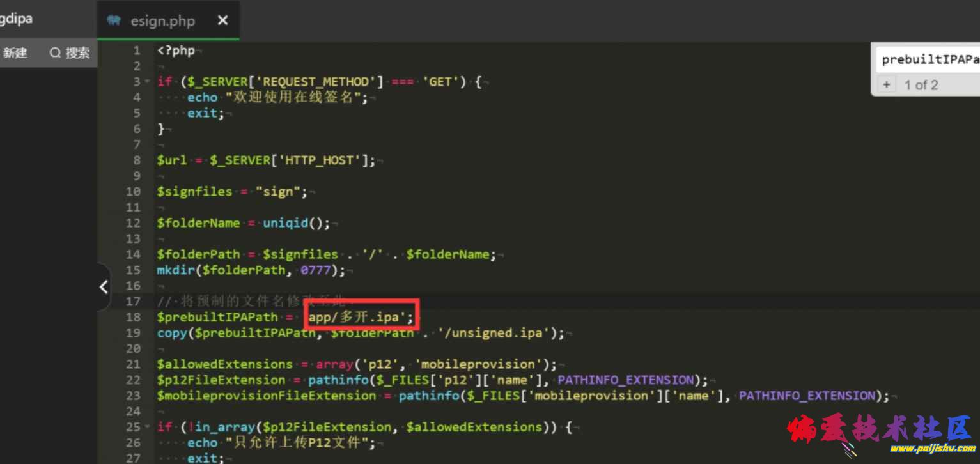The width and height of the screenshot is (980, 464).
Task: Click line number 18 in the gutter
Action: pos(133,317)
